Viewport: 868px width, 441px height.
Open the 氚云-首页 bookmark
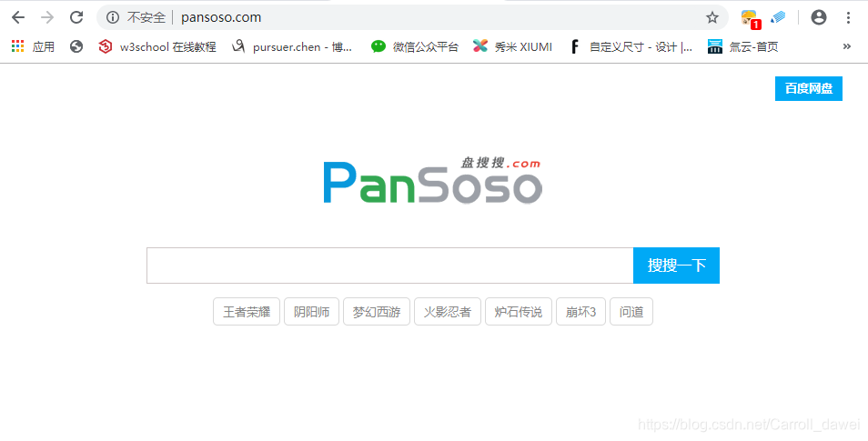[x=742, y=47]
